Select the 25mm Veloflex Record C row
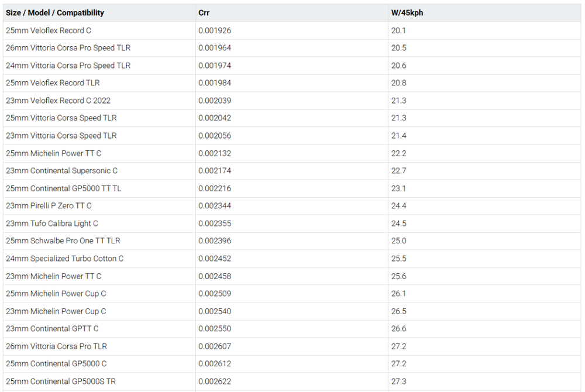This screenshot has height=392, width=585. click(49, 30)
